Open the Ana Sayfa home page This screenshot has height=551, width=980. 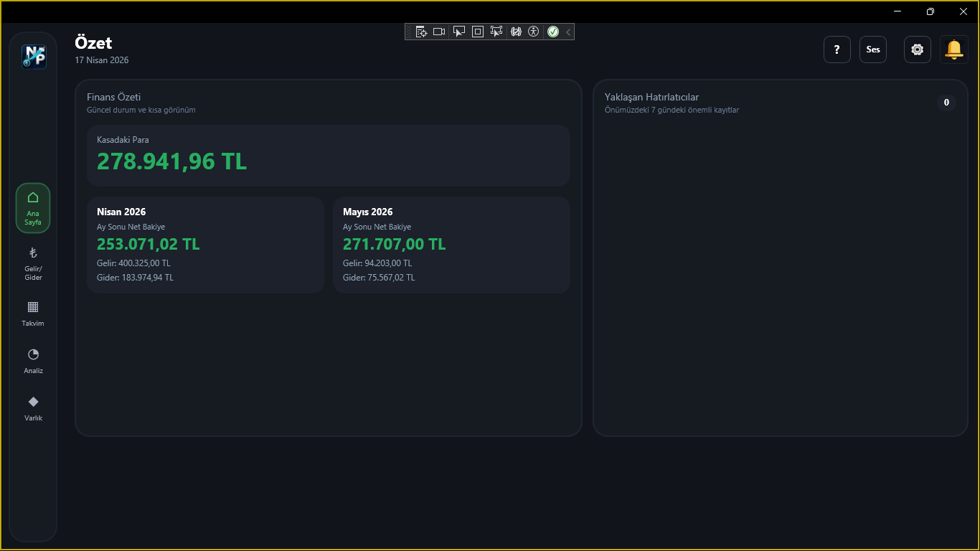tap(33, 208)
